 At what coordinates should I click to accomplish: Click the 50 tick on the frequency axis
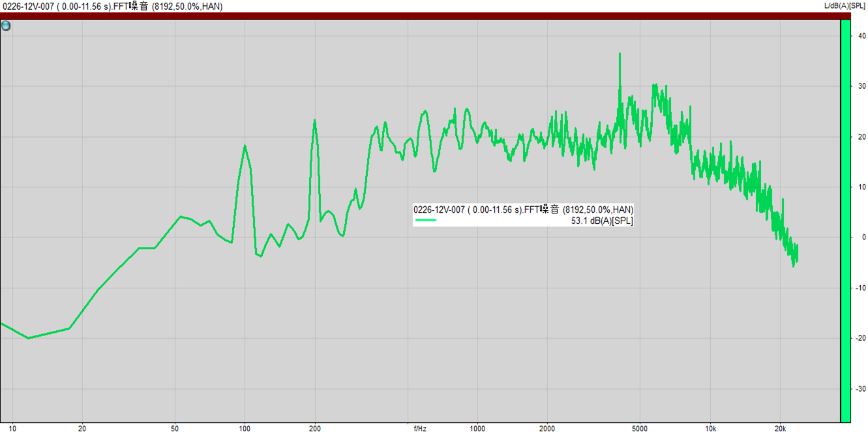pos(175,429)
